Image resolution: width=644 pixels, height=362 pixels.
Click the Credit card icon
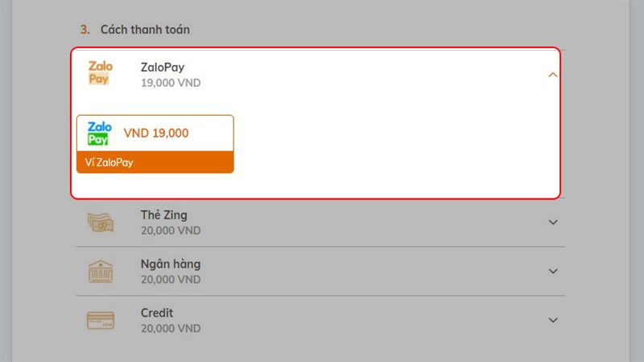tap(100, 320)
